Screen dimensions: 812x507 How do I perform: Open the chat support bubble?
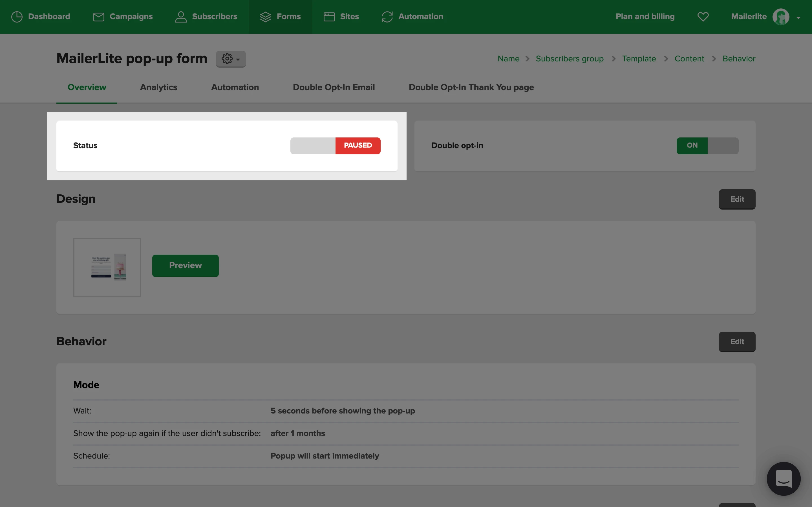tap(784, 479)
